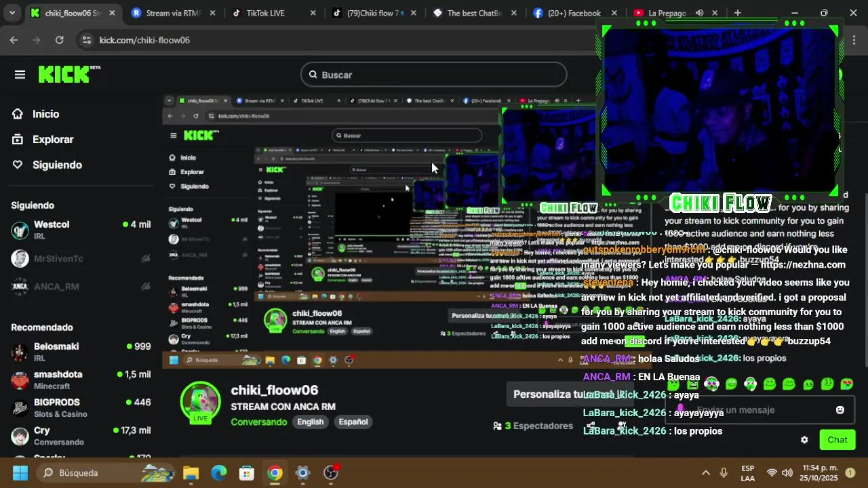
Task: Reload the page in Chrome
Action: [60, 40]
